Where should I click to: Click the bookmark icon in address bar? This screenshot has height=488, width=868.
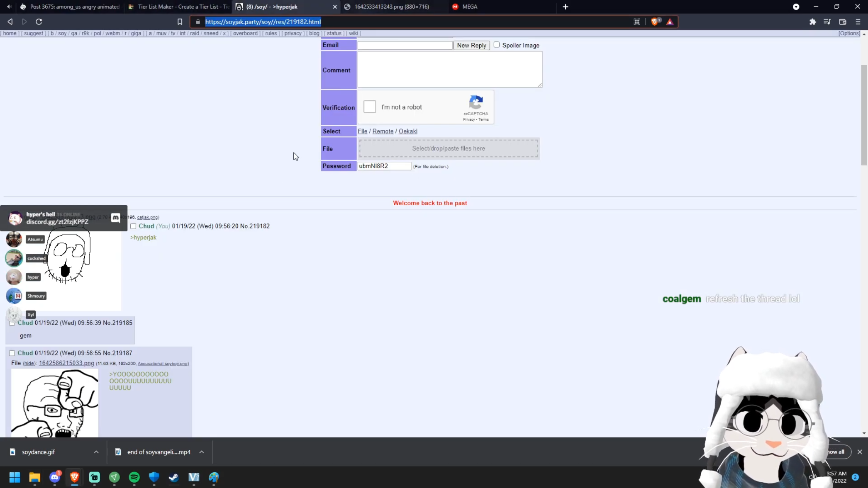click(180, 22)
